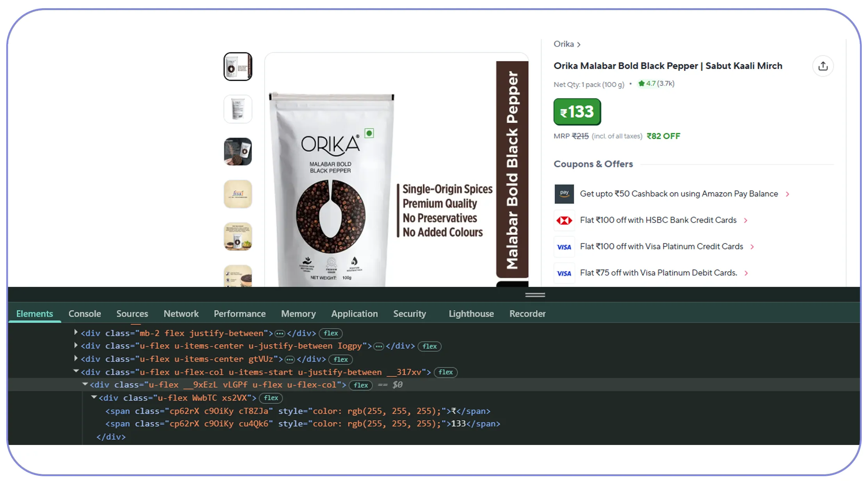Screen dimensions: 868x484
Task: Click the product title Orika Malabar Bold Black Pepper
Action: [668, 66]
